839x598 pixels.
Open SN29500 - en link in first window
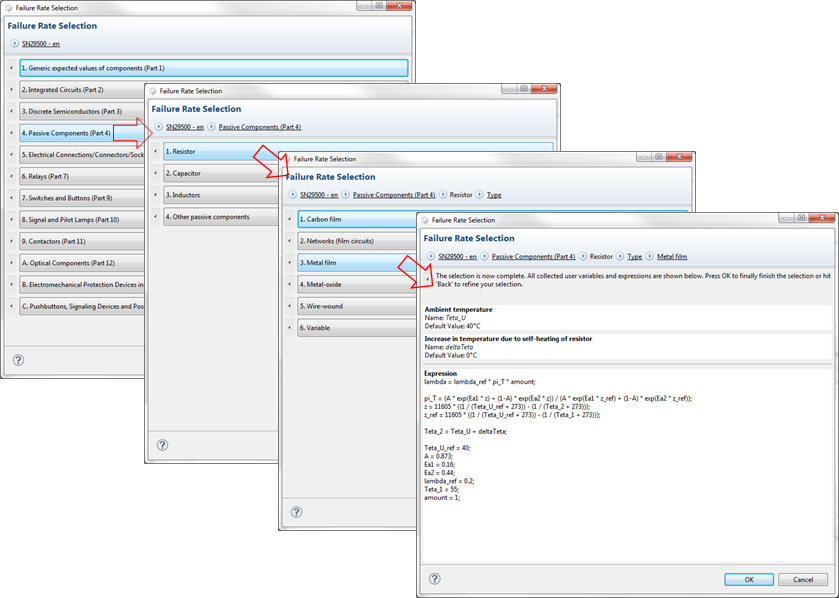41,44
